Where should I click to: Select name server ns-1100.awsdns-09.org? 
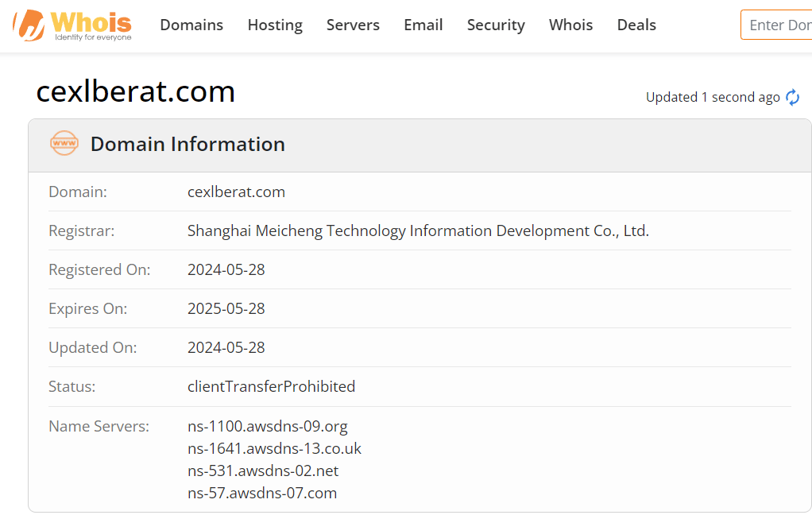(x=267, y=427)
